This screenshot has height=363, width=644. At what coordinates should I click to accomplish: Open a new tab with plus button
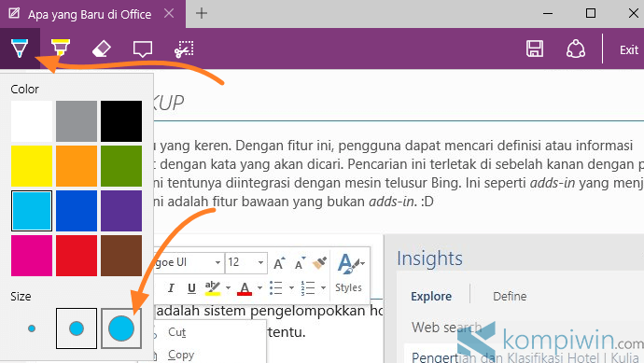tap(202, 14)
